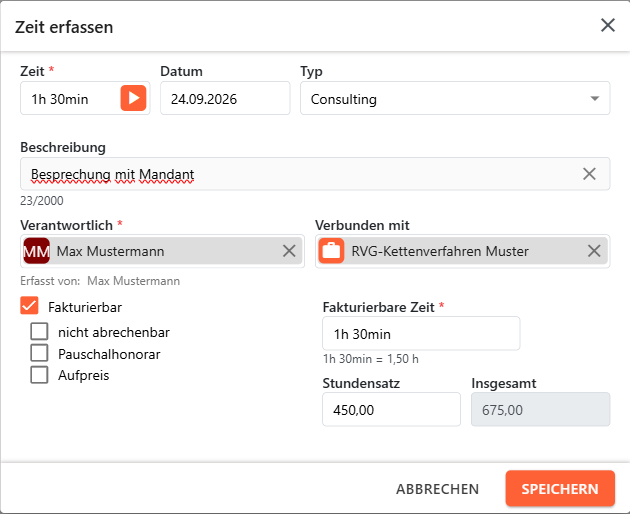This screenshot has width=630, height=514.
Task: Select the Datum field 24.09.2026
Action: coord(225,98)
